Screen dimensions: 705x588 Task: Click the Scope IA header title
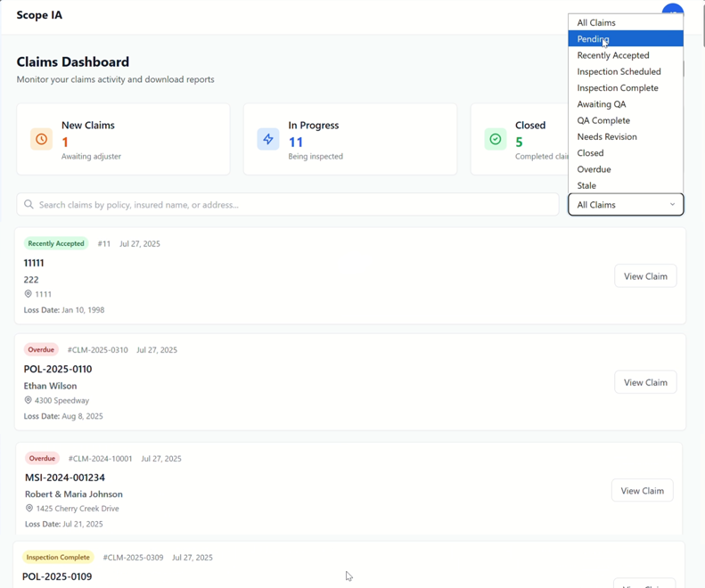coord(39,15)
